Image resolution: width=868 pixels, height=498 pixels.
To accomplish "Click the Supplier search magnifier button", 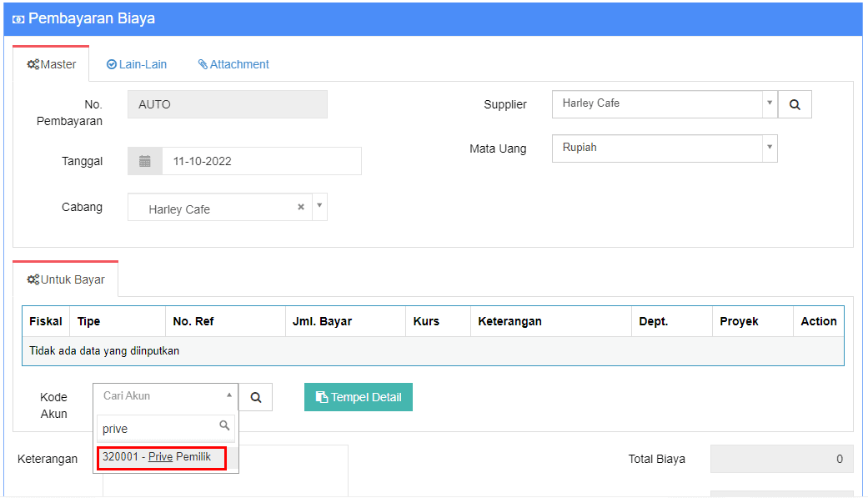I will click(x=795, y=105).
